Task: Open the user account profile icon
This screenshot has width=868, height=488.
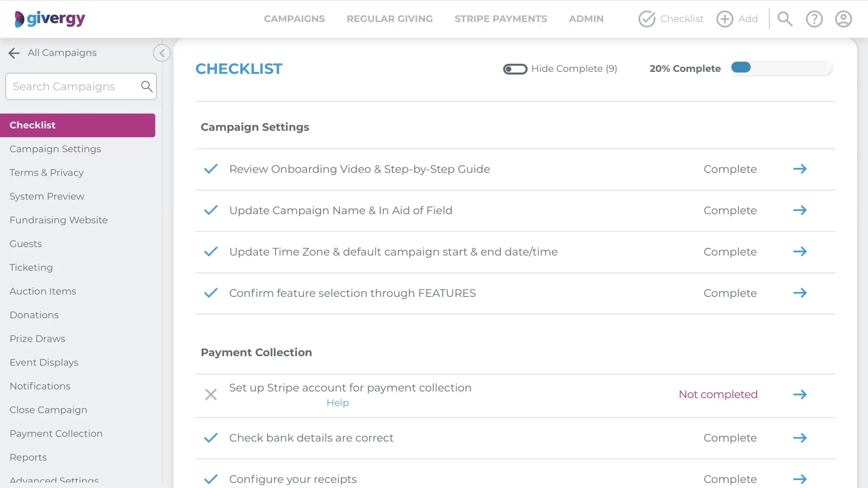Action: coord(843,19)
